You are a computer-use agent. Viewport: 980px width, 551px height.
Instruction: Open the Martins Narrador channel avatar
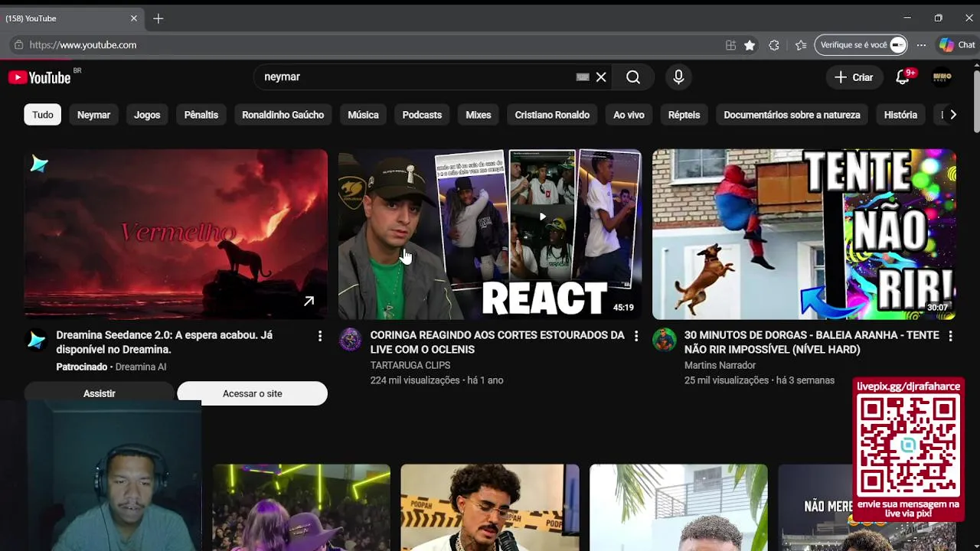tap(665, 340)
